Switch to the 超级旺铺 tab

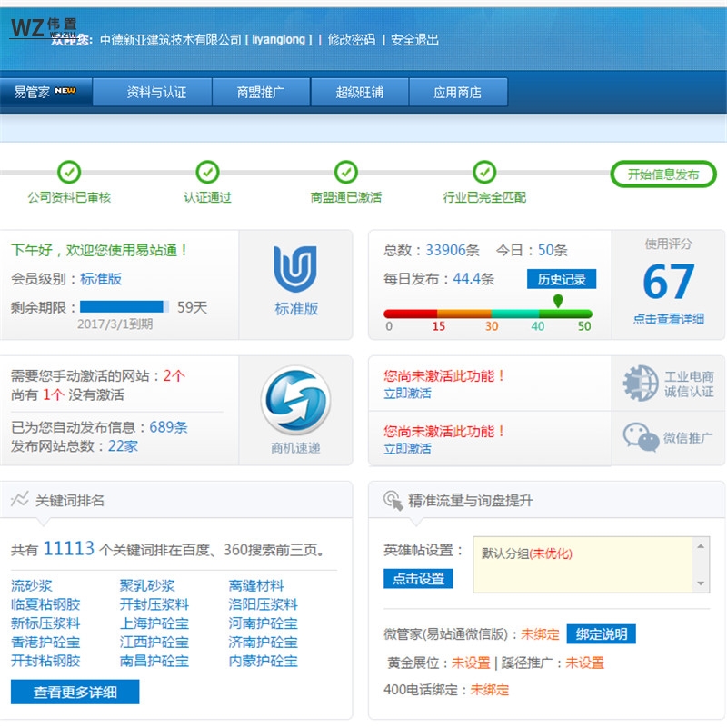[359, 93]
